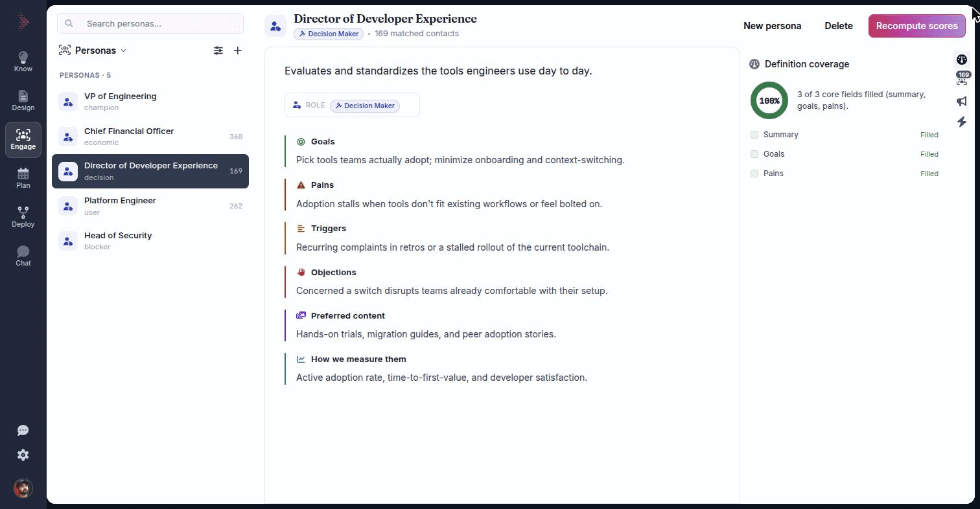
Task: Open matched contacts icon with 169 badge
Action: pos(962,80)
